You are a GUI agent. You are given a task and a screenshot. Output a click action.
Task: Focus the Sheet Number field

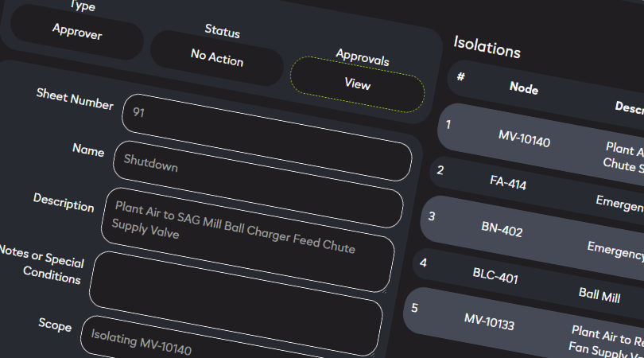point(267,138)
